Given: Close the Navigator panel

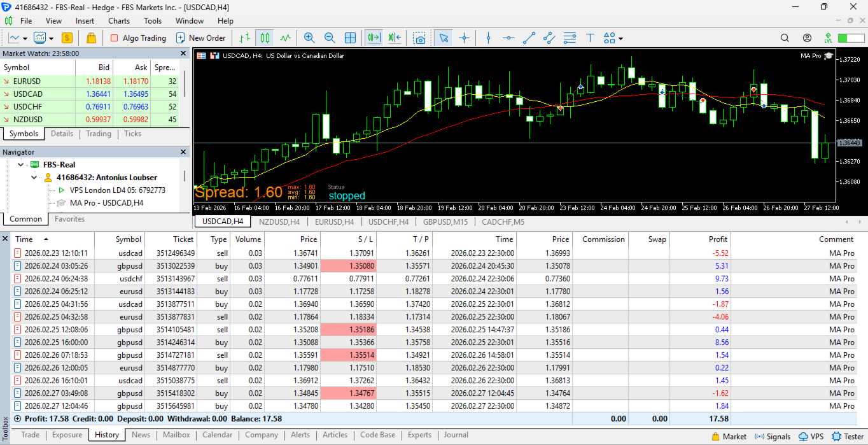Looking at the screenshot, I should [183, 152].
